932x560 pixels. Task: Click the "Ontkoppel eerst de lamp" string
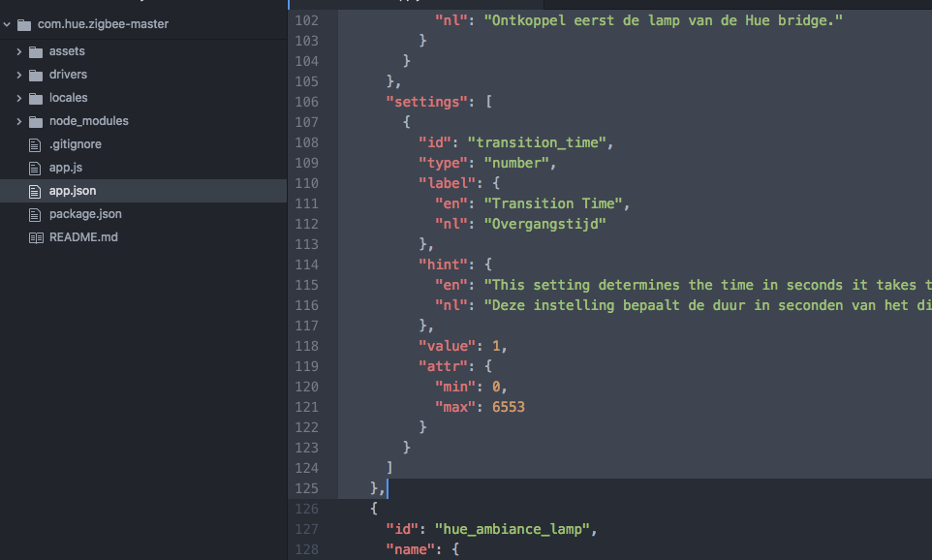pyautogui.click(x=664, y=20)
